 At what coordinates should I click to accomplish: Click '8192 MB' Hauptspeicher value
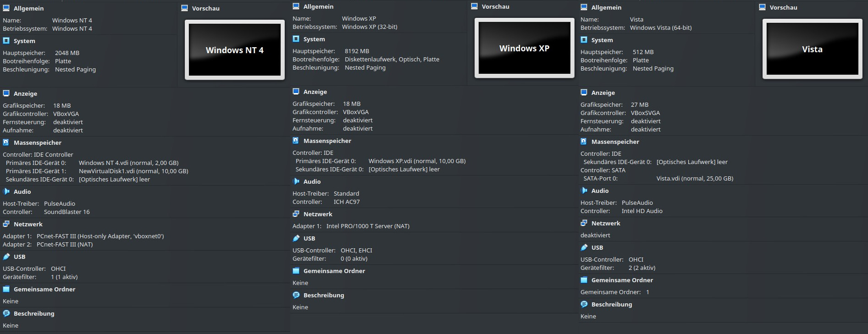(357, 51)
